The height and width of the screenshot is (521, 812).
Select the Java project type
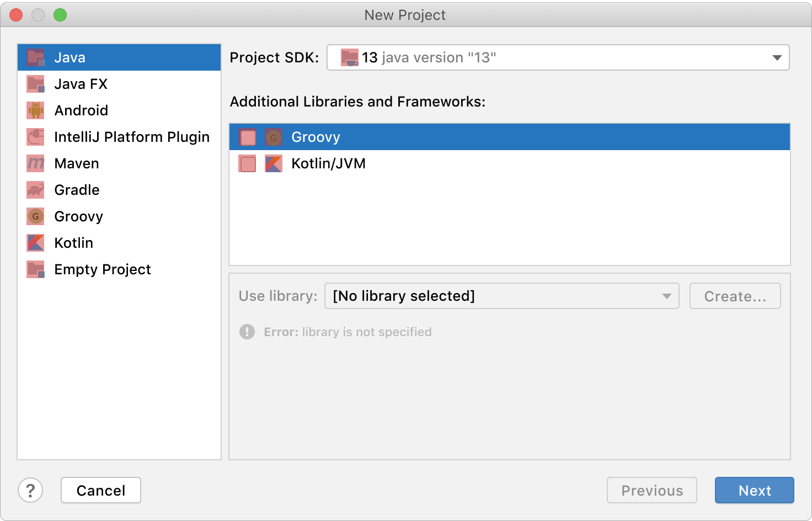[x=70, y=57]
